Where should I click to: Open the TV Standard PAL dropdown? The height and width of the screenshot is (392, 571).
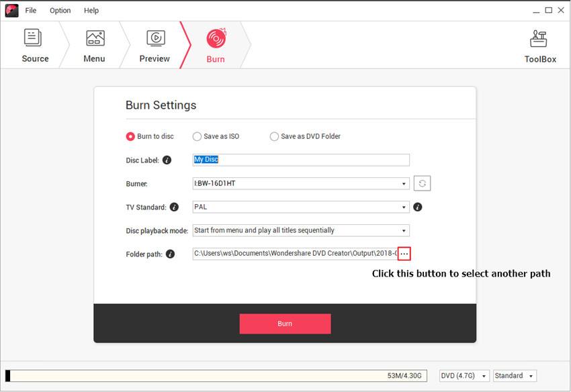(301, 207)
